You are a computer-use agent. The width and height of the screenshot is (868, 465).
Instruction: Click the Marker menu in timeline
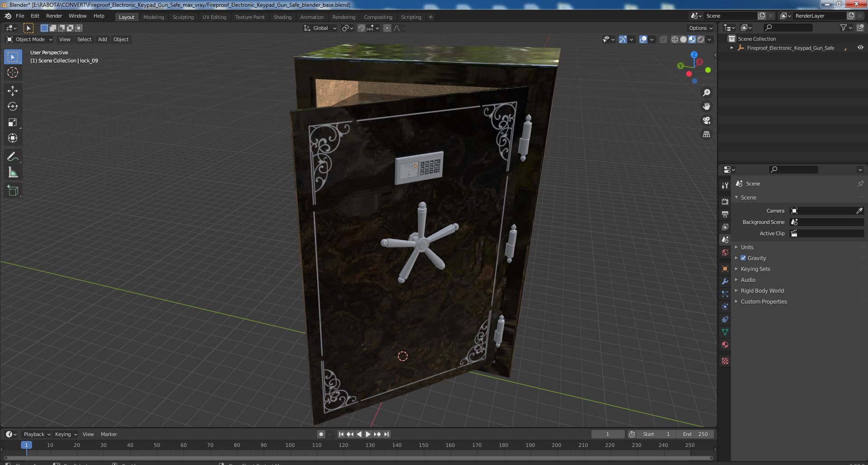(109, 434)
